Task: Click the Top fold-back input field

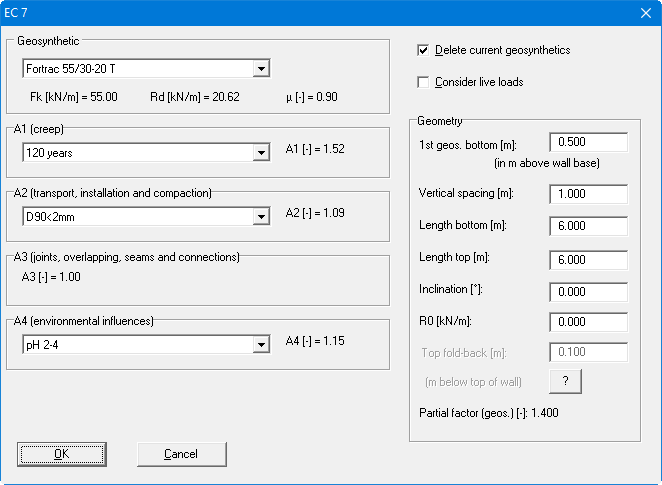Action: tap(588, 352)
